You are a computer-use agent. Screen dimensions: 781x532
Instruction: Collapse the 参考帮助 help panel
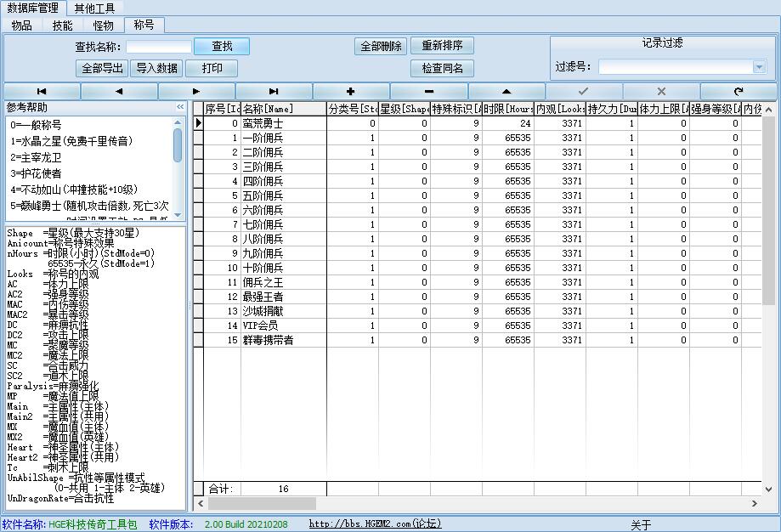180,107
